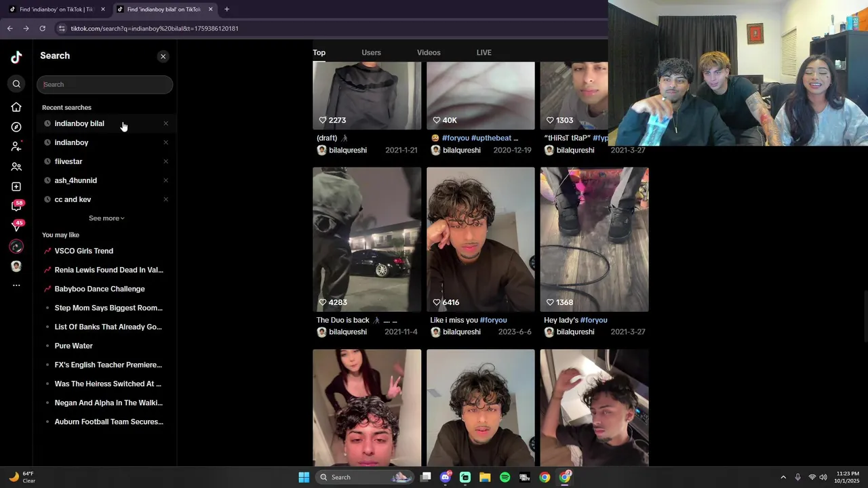Expand See more recent searches
Viewport: 868px width, 488px height.
click(106, 218)
